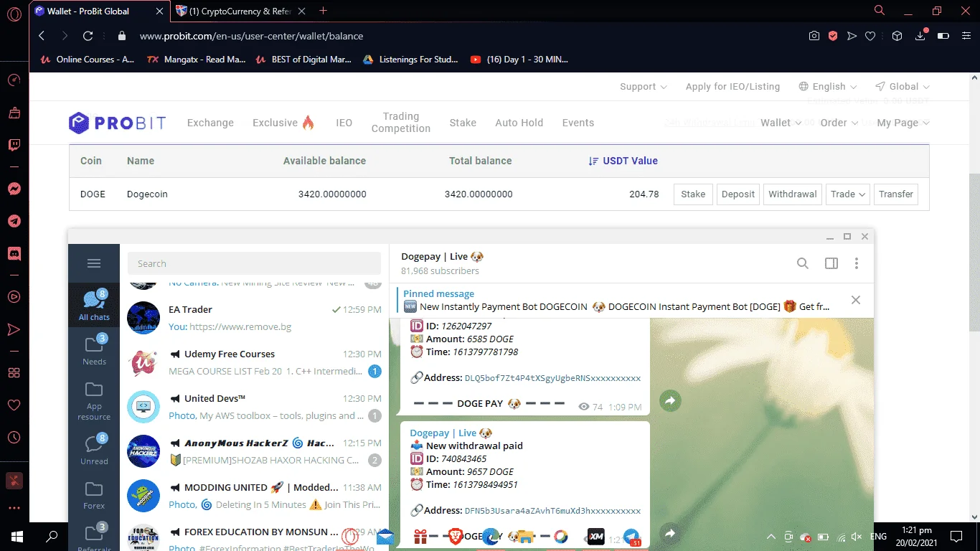Select the Unread chat folder
Image resolution: width=980 pixels, height=551 pixels.
[94, 449]
